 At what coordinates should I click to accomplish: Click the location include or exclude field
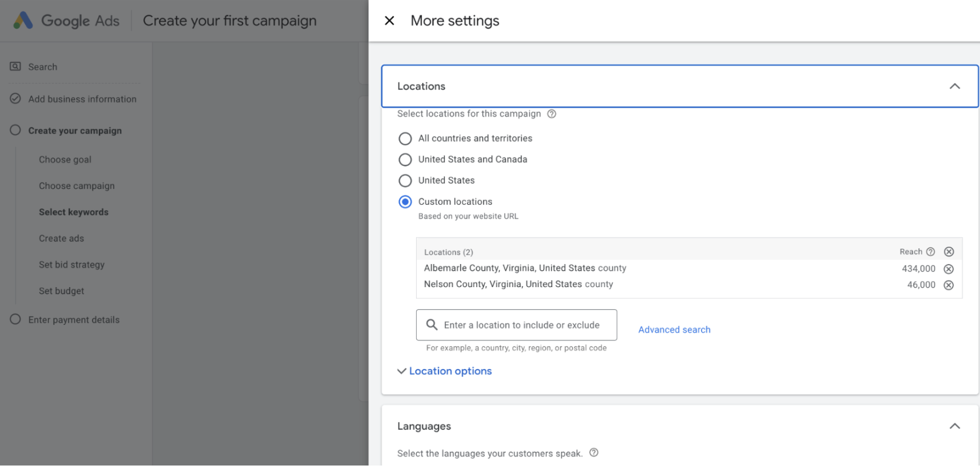522,325
